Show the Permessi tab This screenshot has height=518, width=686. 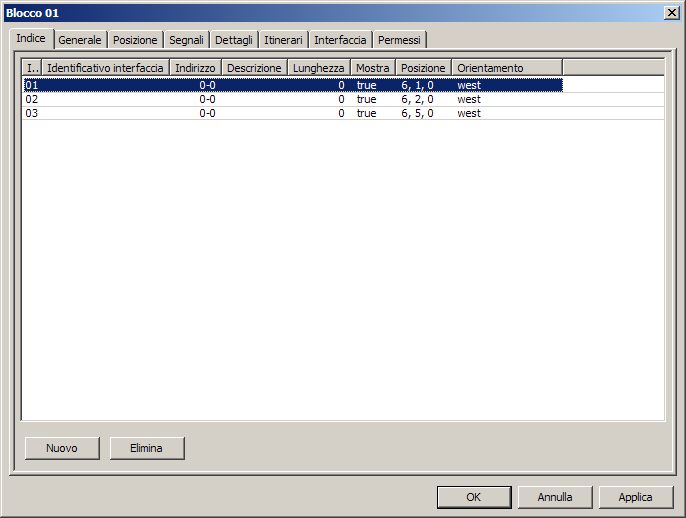(x=399, y=40)
